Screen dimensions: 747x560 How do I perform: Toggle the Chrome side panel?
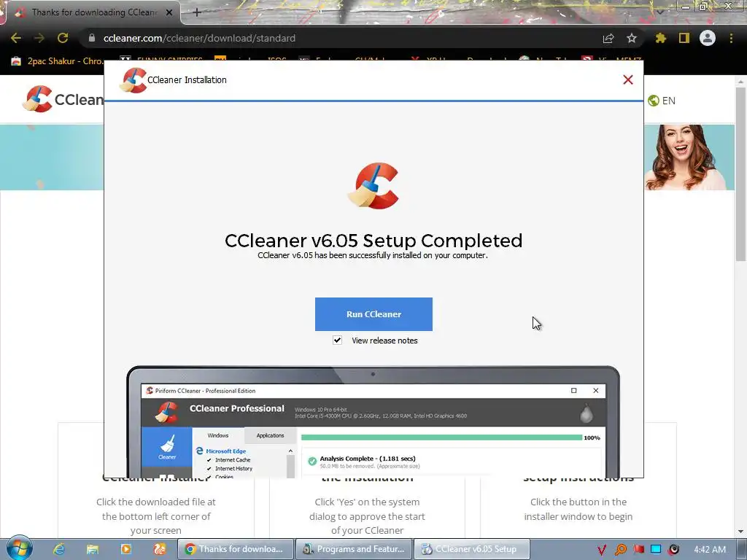[x=684, y=38]
